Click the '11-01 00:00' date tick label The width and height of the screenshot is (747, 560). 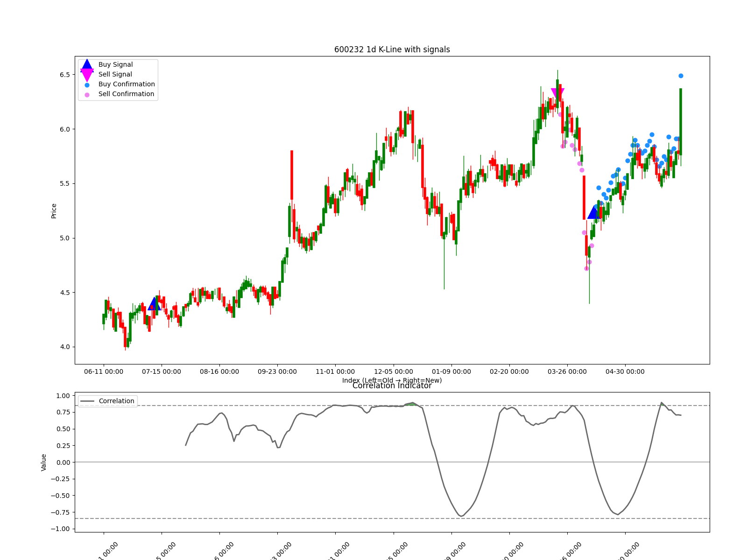pos(335,372)
